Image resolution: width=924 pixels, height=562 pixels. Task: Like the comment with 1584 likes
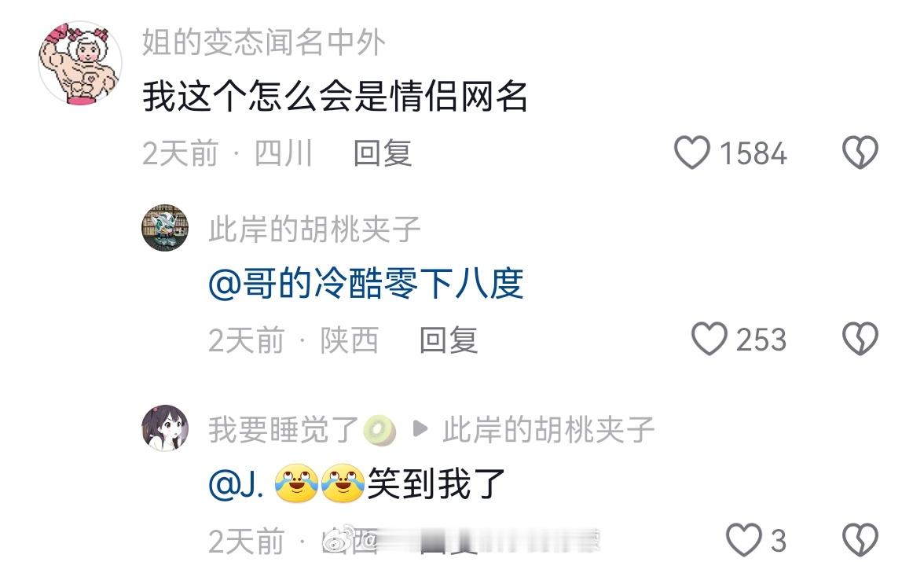click(691, 152)
